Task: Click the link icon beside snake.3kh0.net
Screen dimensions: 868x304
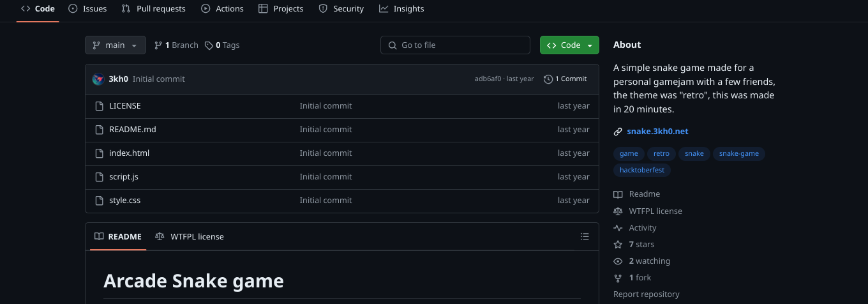Action: (618, 132)
